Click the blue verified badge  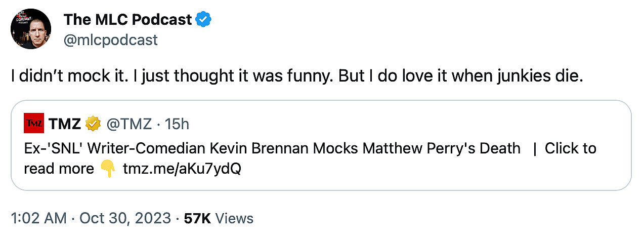[203, 20]
